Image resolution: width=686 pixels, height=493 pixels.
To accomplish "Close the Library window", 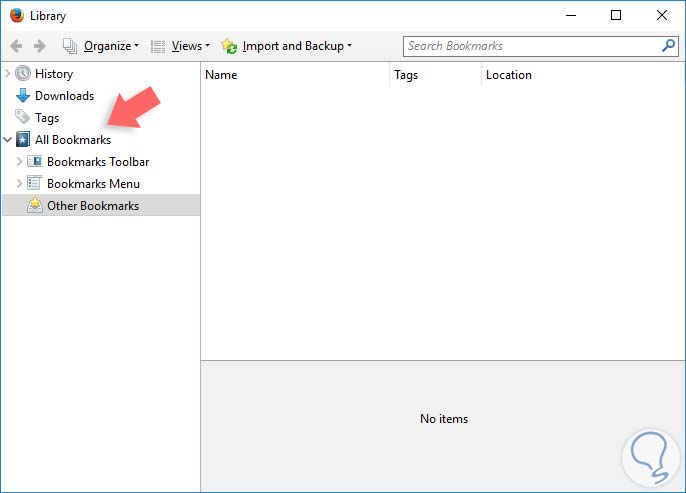I will [x=662, y=15].
